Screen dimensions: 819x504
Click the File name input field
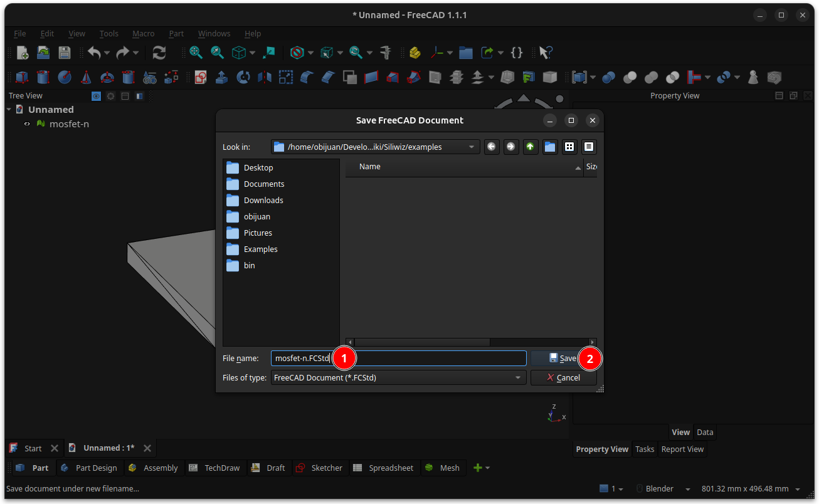click(x=398, y=358)
